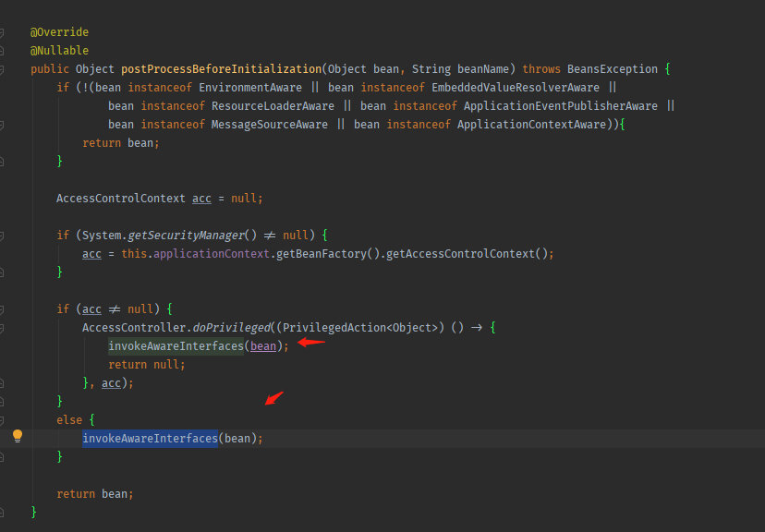Place cursor on postProcessBeforeInitialization method name
Viewport: 765px width, 532px height.
coord(222,69)
